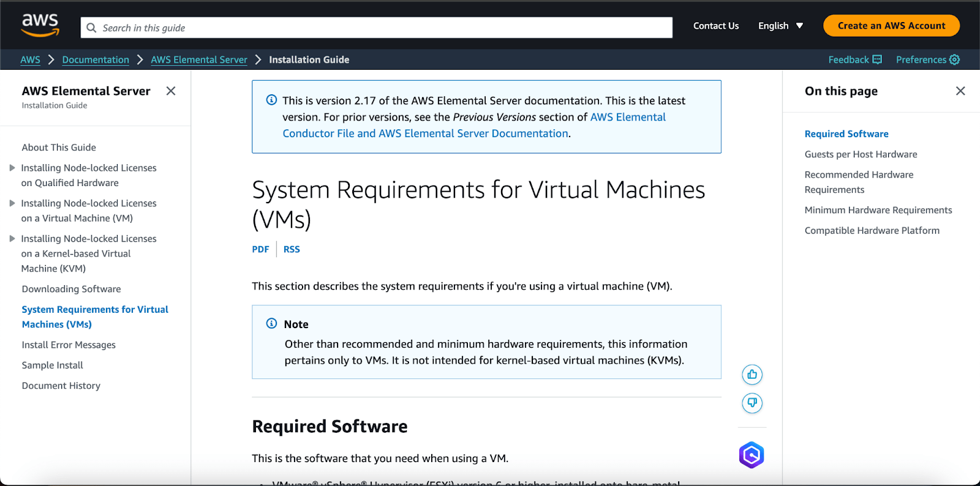Click Create an AWS Account button

point(891,26)
